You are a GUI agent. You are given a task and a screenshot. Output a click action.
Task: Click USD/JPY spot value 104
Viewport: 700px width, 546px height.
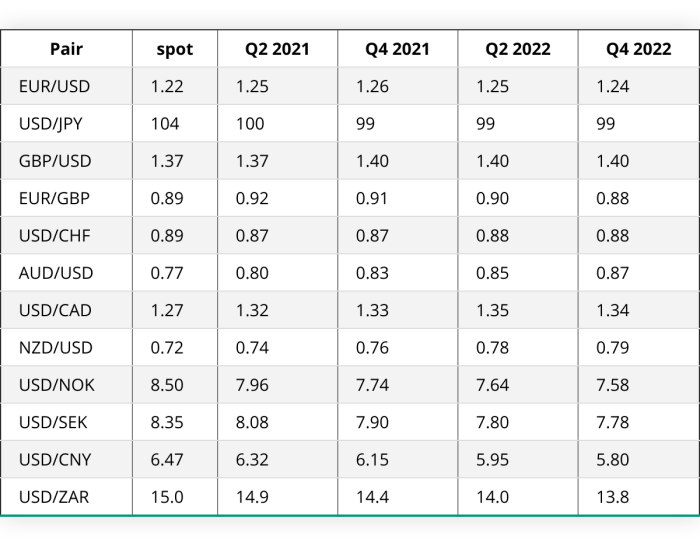click(x=165, y=124)
